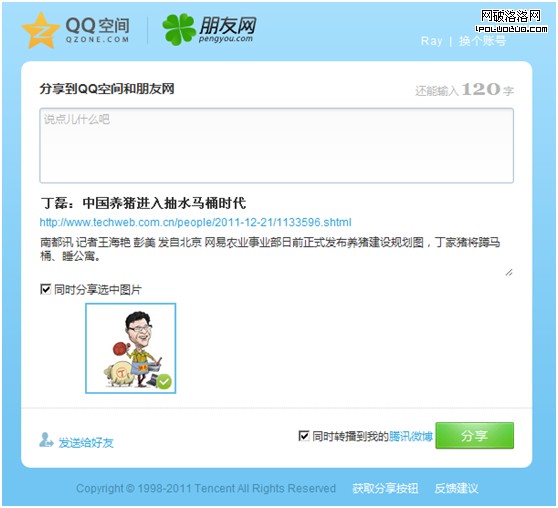This screenshot has height=508, width=558.
Task: Click 换个账号 to switch account
Action: 482,41
